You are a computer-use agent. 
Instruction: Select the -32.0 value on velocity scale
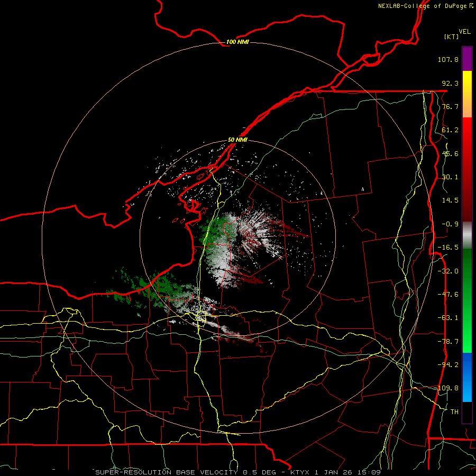pyautogui.click(x=448, y=271)
